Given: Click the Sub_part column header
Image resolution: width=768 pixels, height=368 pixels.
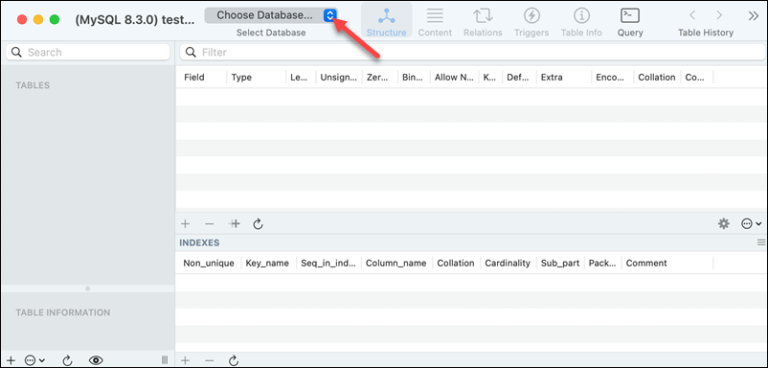Looking at the screenshot, I should point(560,263).
